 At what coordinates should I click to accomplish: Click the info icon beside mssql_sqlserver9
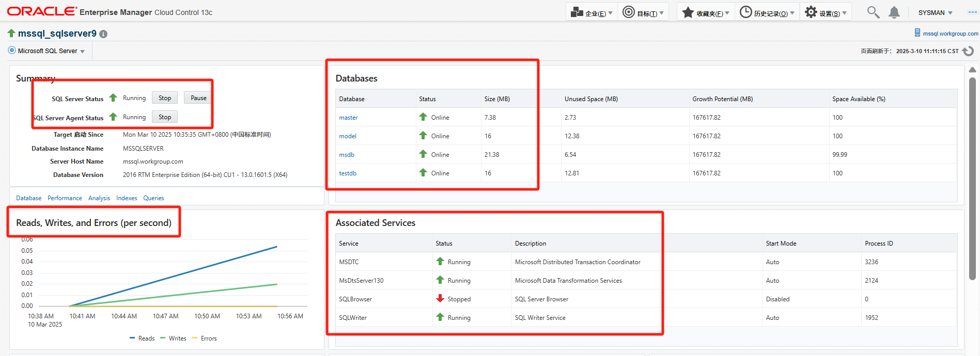103,34
